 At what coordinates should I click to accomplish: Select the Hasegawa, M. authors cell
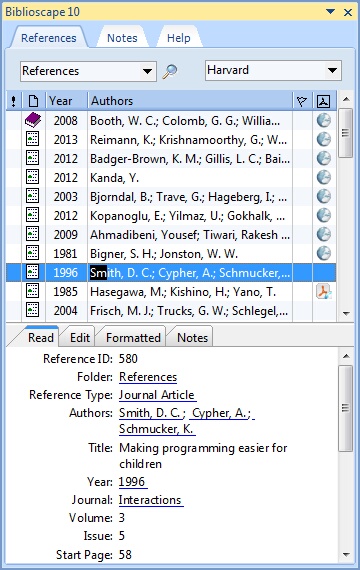(190, 291)
